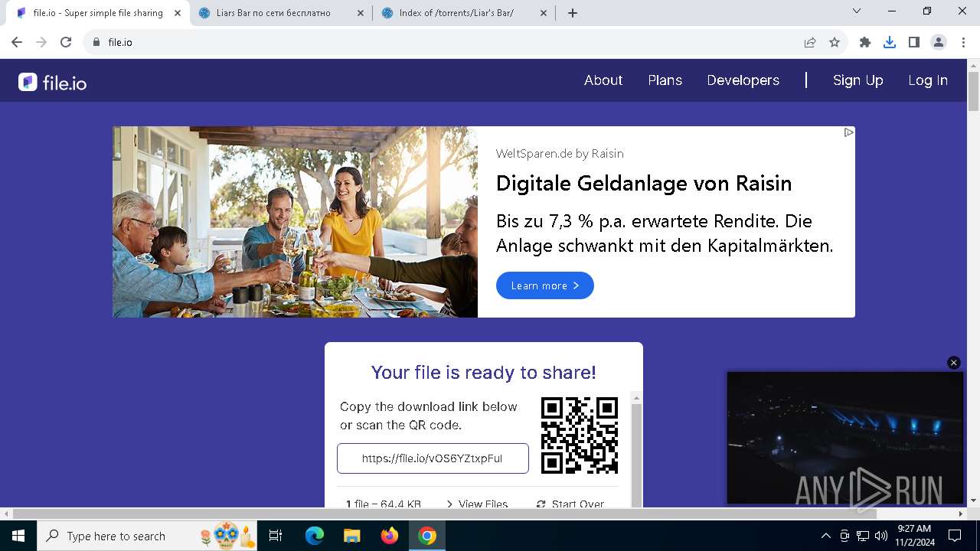Image resolution: width=980 pixels, height=551 pixels.
Task: Click Start Over
Action: pos(570,504)
